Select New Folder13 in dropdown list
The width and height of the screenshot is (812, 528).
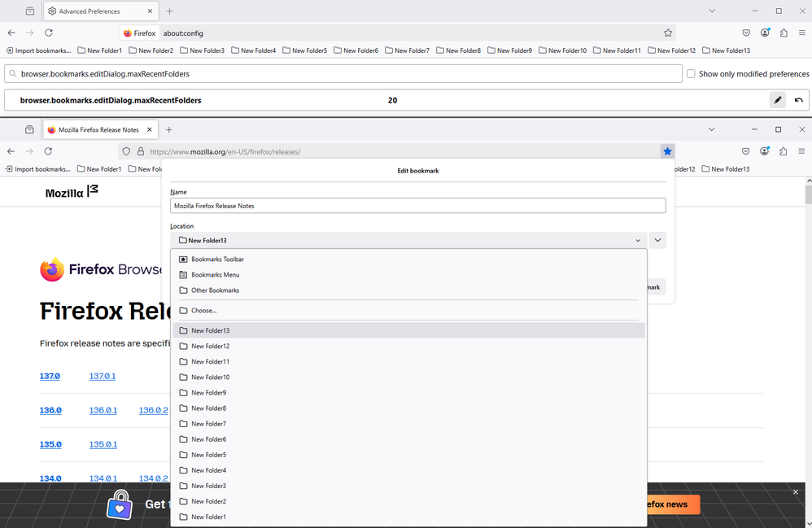pyautogui.click(x=408, y=330)
